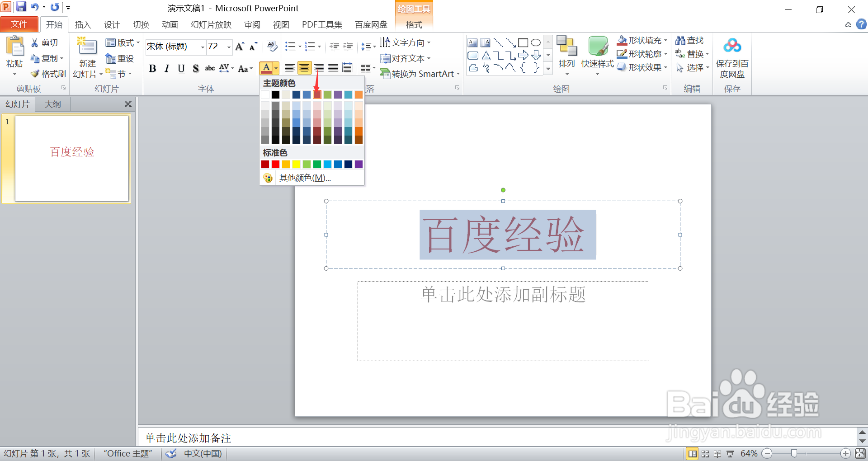This screenshot has height=461, width=868.
Task: Click the Format Painter brush
Action: tap(35, 74)
